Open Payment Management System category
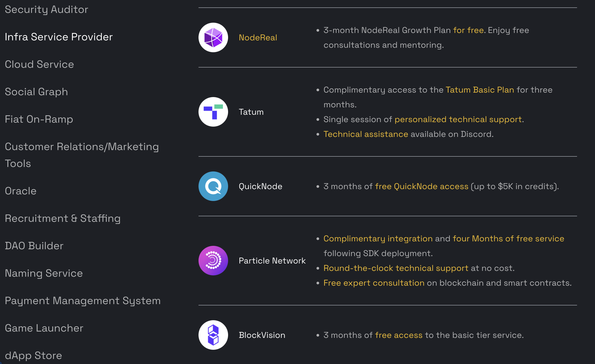595x364 pixels. [x=83, y=301]
